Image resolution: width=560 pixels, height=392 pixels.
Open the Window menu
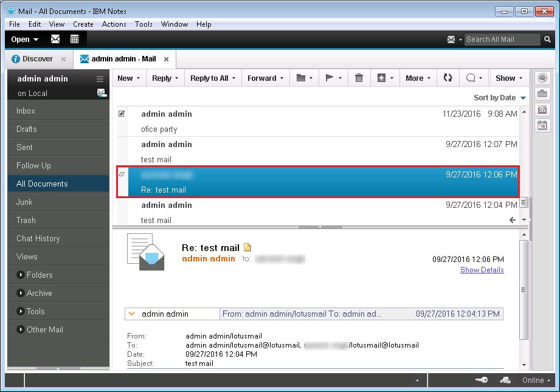[175, 24]
